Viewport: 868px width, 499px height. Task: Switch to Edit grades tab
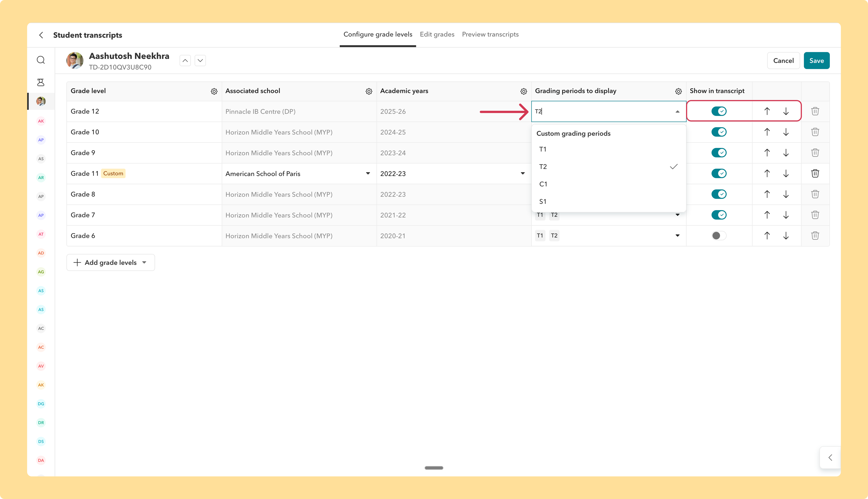click(x=437, y=34)
